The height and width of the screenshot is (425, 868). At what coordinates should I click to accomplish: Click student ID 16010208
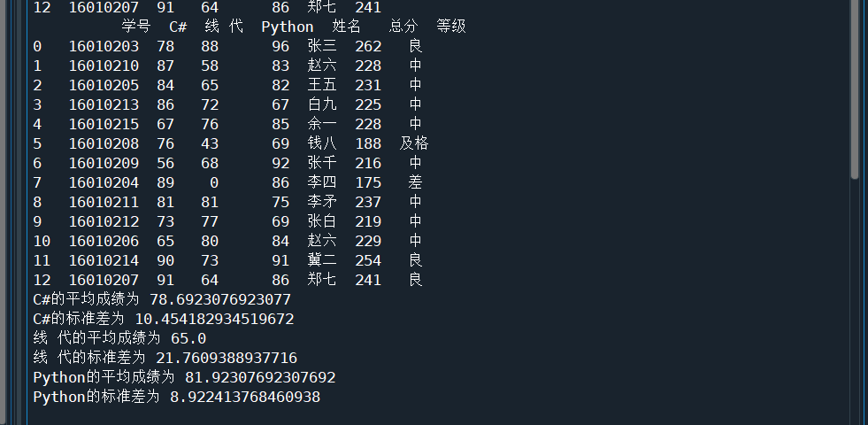[x=104, y=143]
